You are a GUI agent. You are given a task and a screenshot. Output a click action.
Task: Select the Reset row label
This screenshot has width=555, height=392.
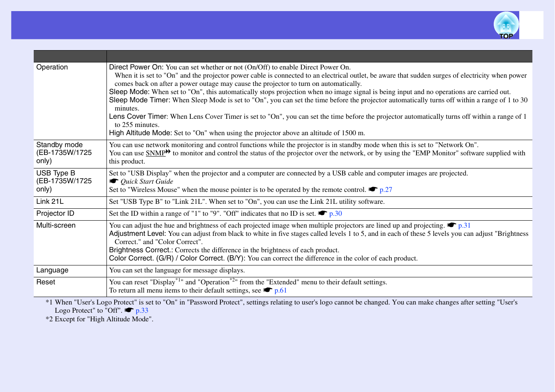(x=46, y=282)
